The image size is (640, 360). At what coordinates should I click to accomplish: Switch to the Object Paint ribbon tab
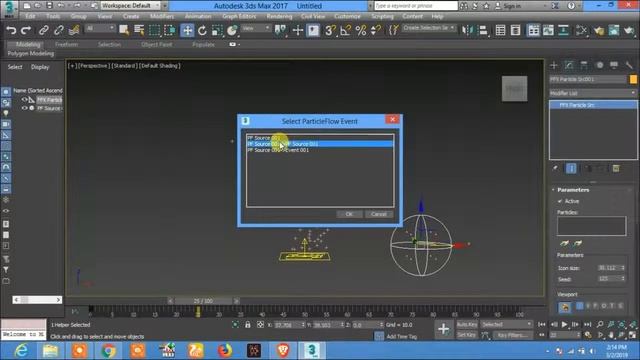pyautogui.click(x=156, y=44)
